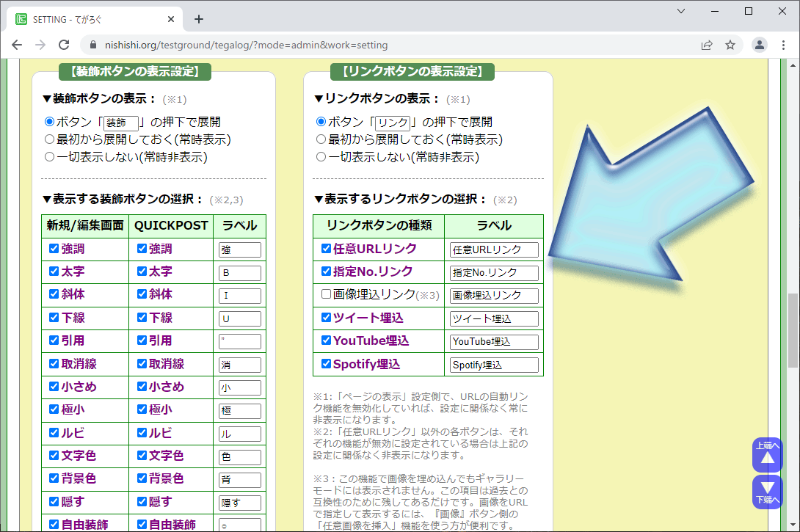Bookmark this page with the star
Image resolution: width=800 pixels, height=532 pixels.
coord(730,45)
